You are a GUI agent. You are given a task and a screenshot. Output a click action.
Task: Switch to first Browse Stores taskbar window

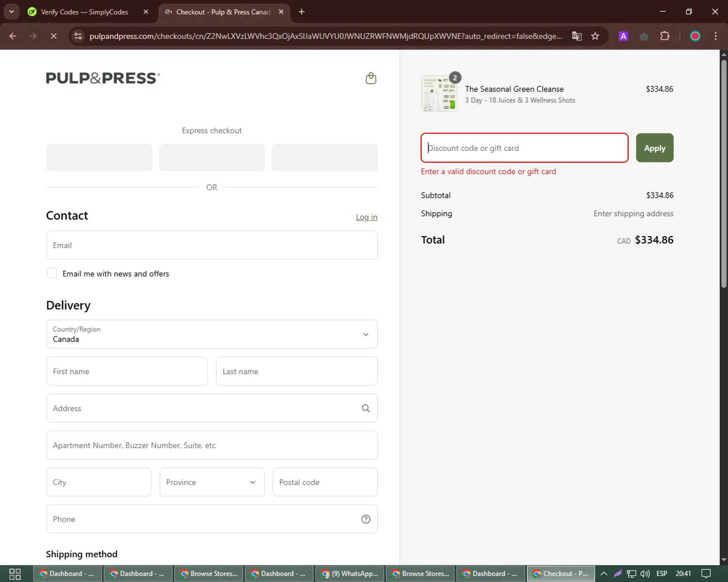coord(209,574)
